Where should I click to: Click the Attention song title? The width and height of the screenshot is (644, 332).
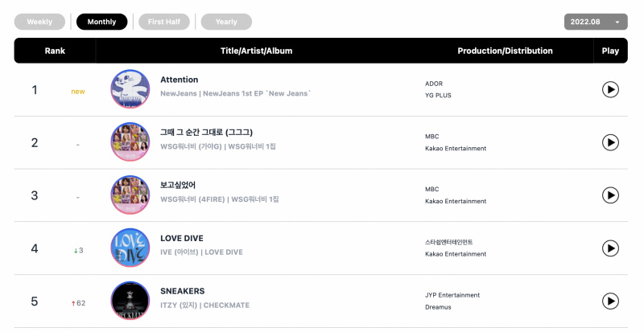(179, 80)
